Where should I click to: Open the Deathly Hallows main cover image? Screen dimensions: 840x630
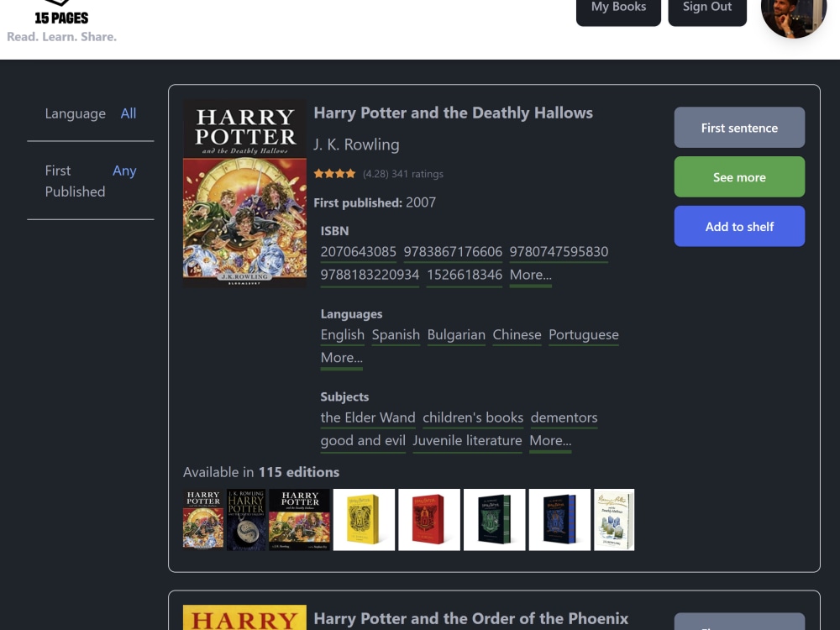tap(244, 194)
